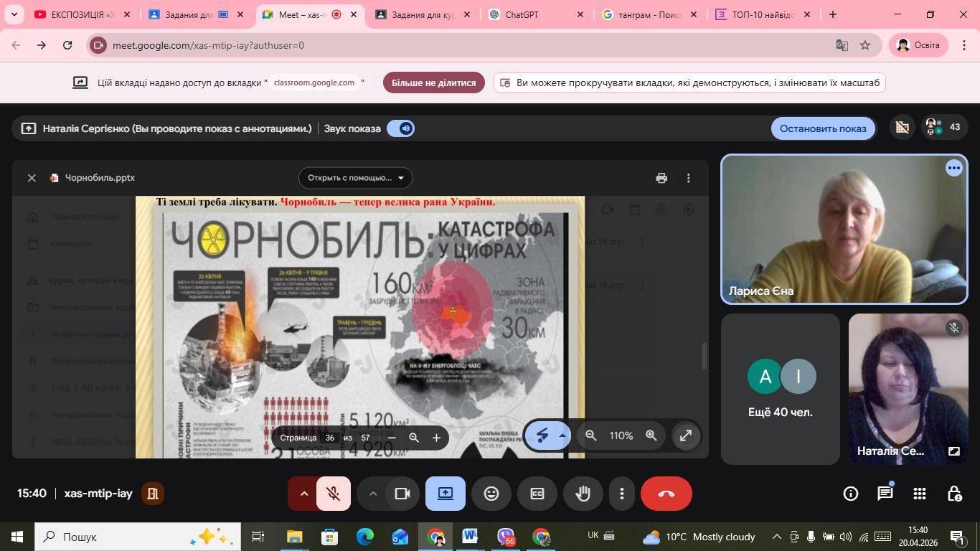
Task: Open the emoji reactions panel
Action: pos(491,494)
